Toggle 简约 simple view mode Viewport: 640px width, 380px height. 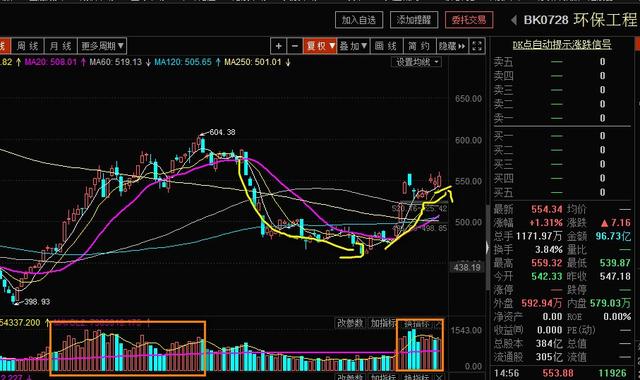click(419, 46)
